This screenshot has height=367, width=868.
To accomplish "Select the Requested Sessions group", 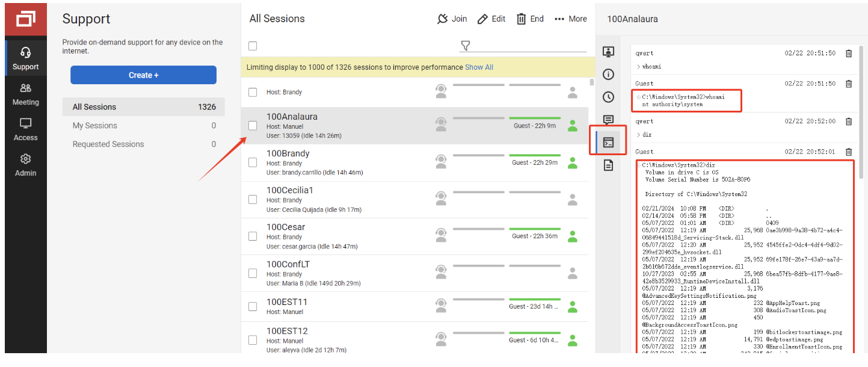I will (144, 144).
